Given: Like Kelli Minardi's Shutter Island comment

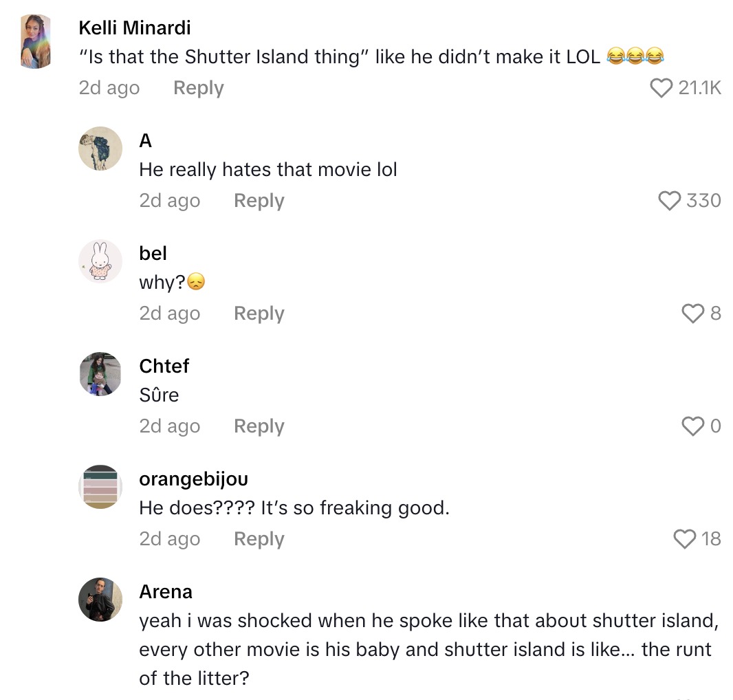Looking at the screenshot, I should pyautogui.click(x=661, y=87).
